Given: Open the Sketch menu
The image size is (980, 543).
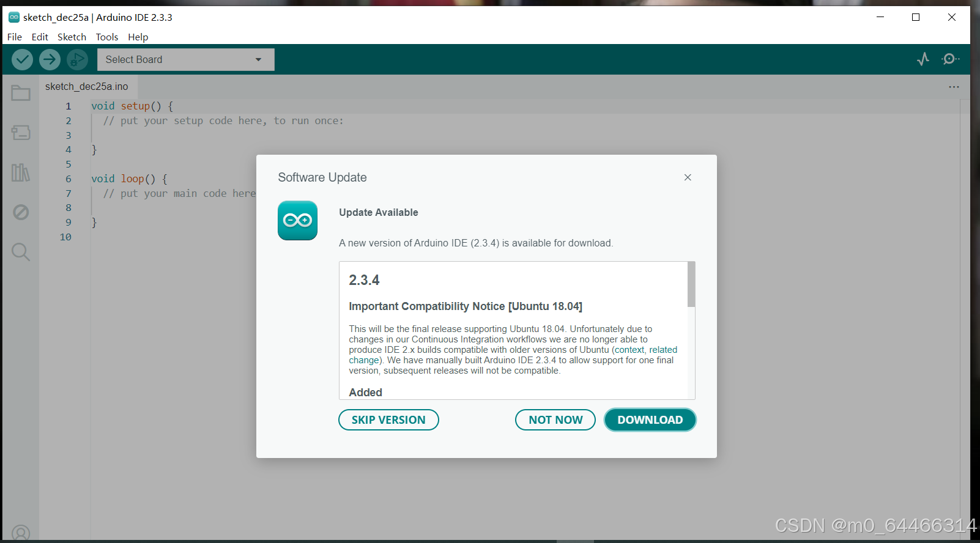Looking at the screenshot, I should 72,37.
